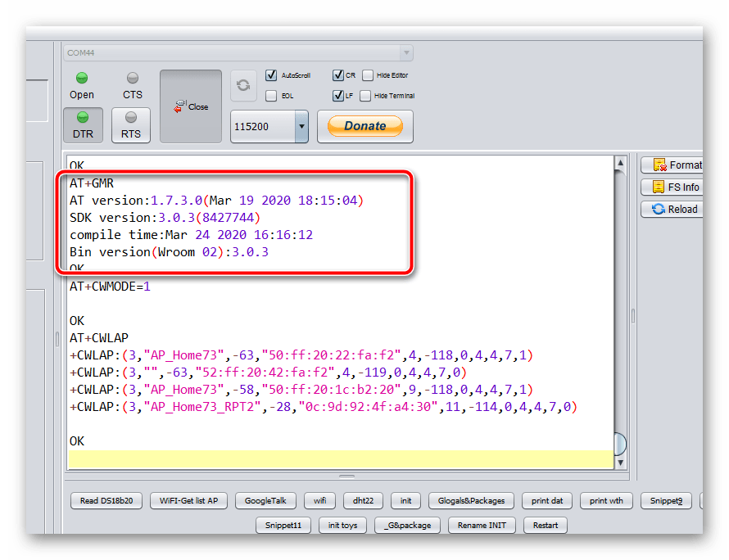Open the COM44 port dropdown
Screen dimensions: 729x560
coord(405,53)
